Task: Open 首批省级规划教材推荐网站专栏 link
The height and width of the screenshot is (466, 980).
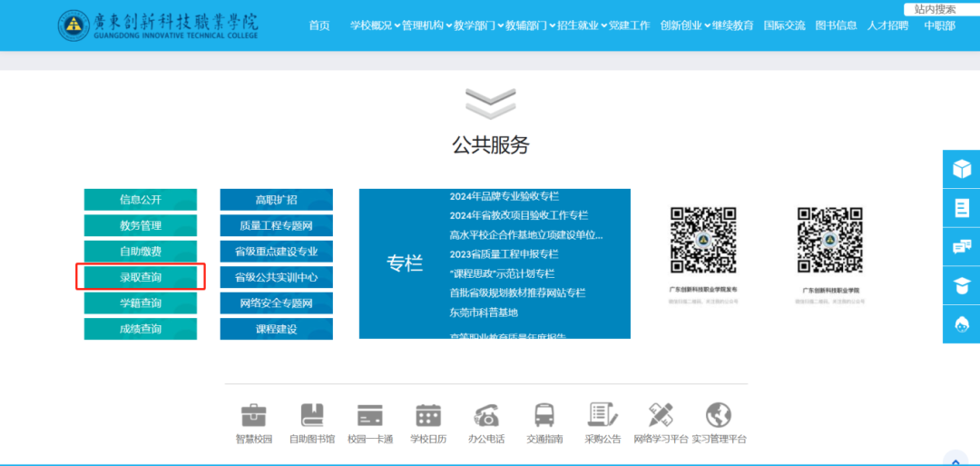Action: pos(517,292)
